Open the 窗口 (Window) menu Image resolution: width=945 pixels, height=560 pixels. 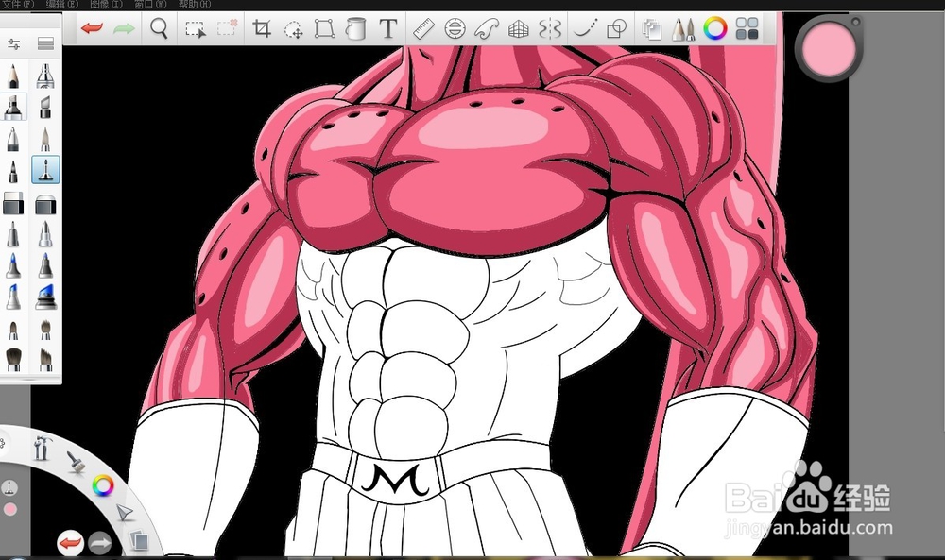click(x=150, y=4)
